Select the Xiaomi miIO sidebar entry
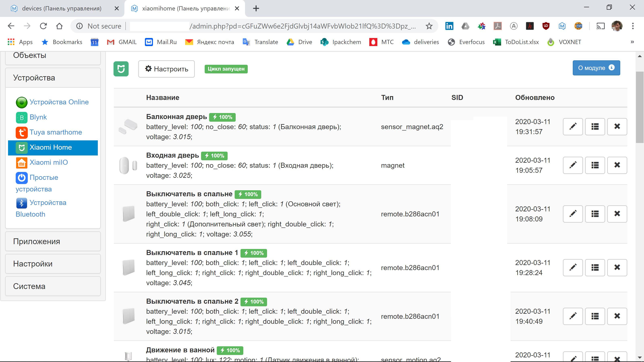The image size is (644, 362). pos(49,162)
